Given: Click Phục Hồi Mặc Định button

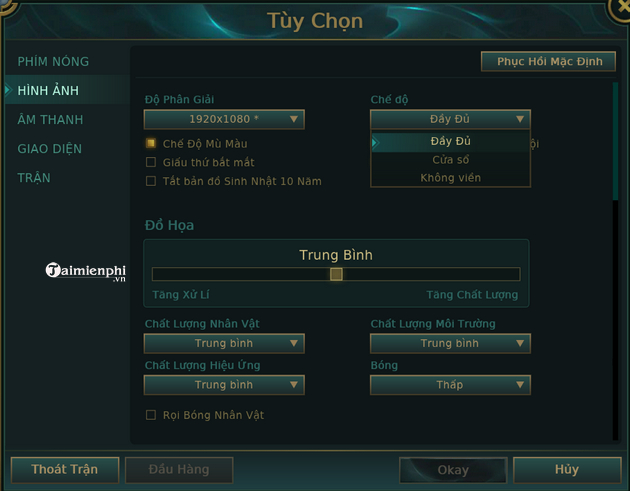Looking at the screenshot, I should coord(548,61).
